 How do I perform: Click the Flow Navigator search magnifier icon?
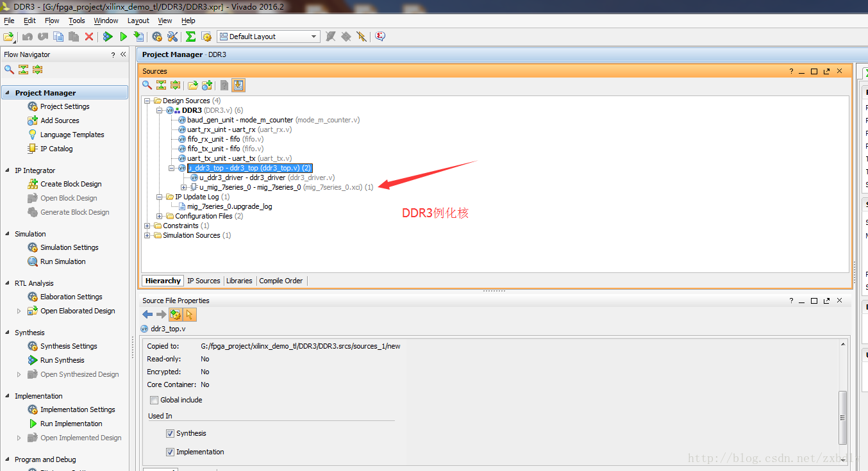[x=9, y=69]
